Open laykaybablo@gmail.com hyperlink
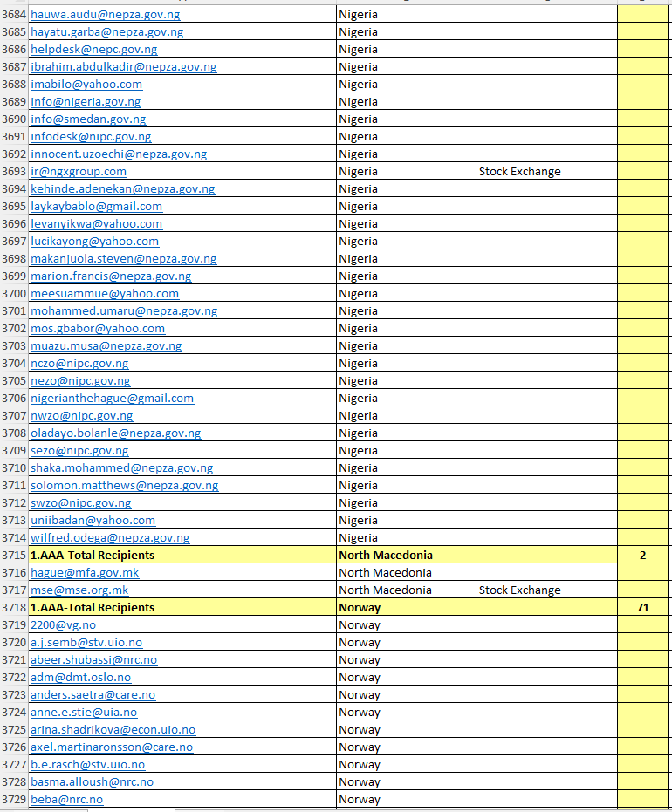672x812 pixels. [x=96, y=206]
